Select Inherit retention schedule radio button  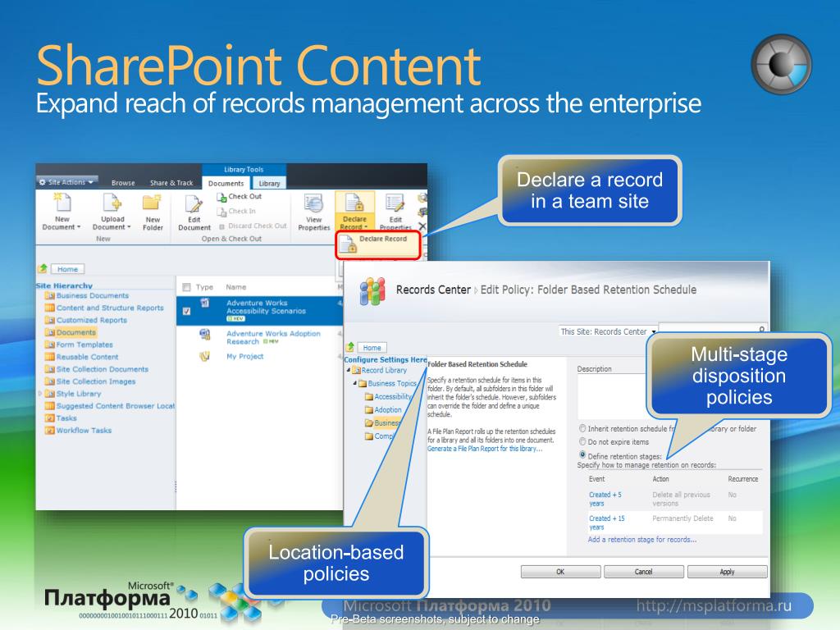582,428
